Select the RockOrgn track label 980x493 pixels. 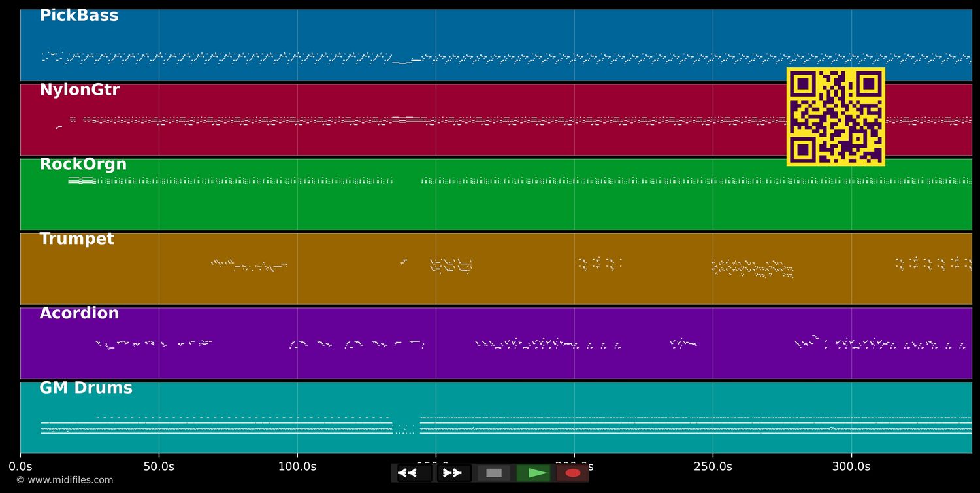click(x=83, y=164)
